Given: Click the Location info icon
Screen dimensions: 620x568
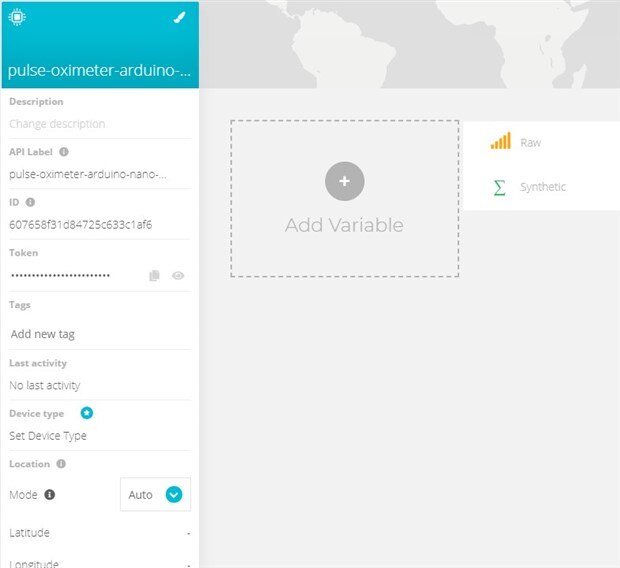Looking at the screenshot, I should coord(61,464).
